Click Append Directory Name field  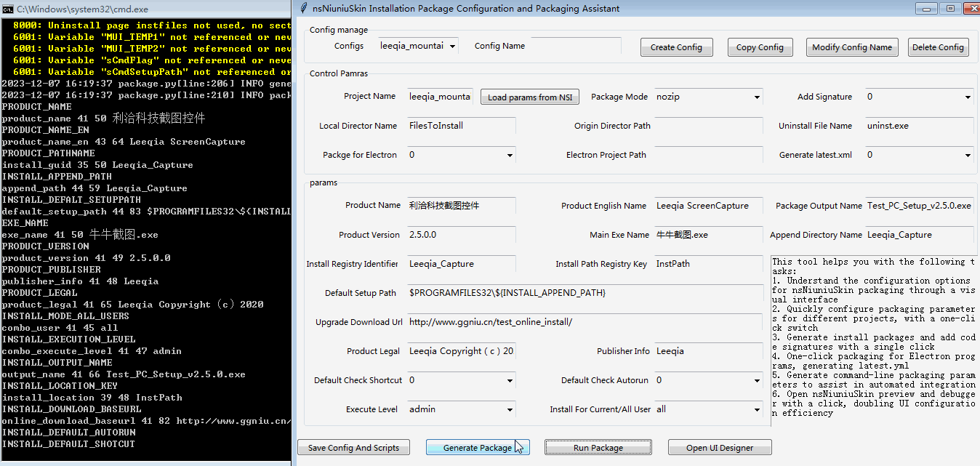[x=919, y=235]
